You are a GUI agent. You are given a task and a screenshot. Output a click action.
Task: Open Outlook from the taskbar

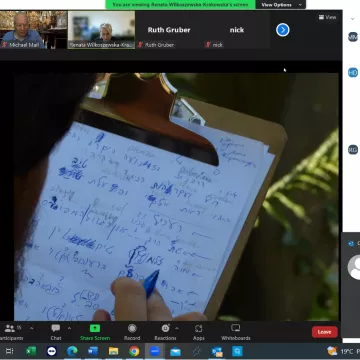[217, 351]
